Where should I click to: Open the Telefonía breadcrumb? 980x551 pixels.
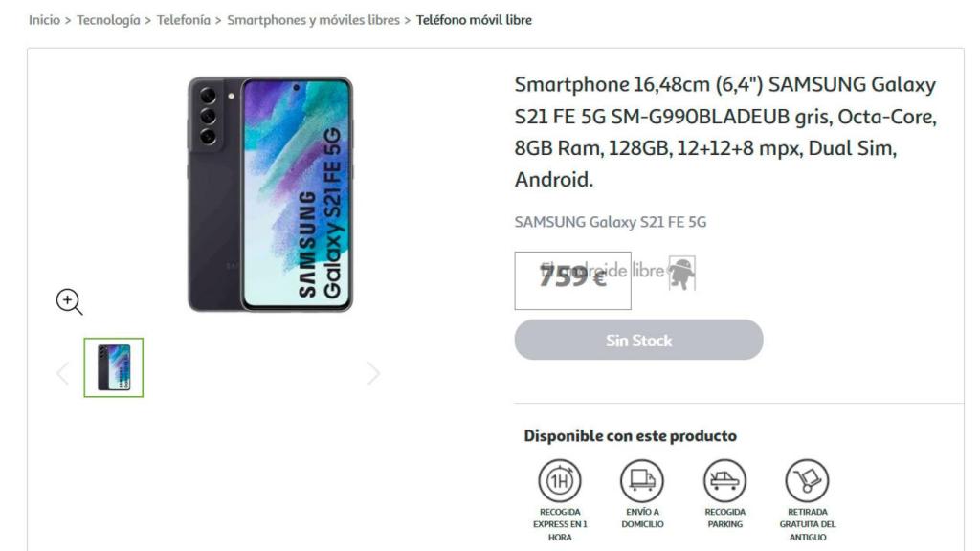(x=183, y=20)
